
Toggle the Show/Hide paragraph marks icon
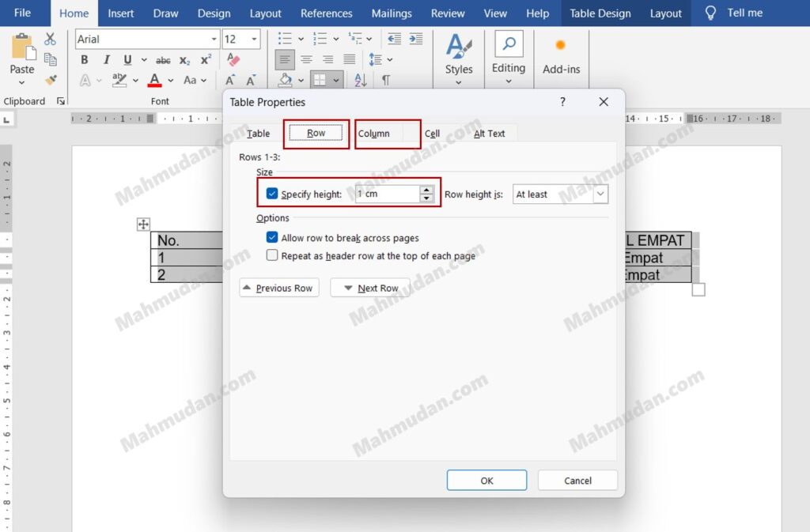click(386, 80)
